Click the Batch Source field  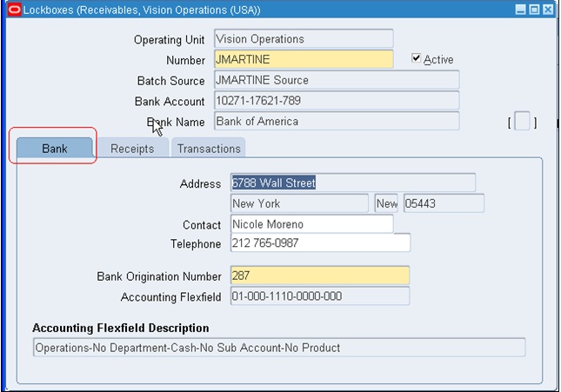point(337,80)
